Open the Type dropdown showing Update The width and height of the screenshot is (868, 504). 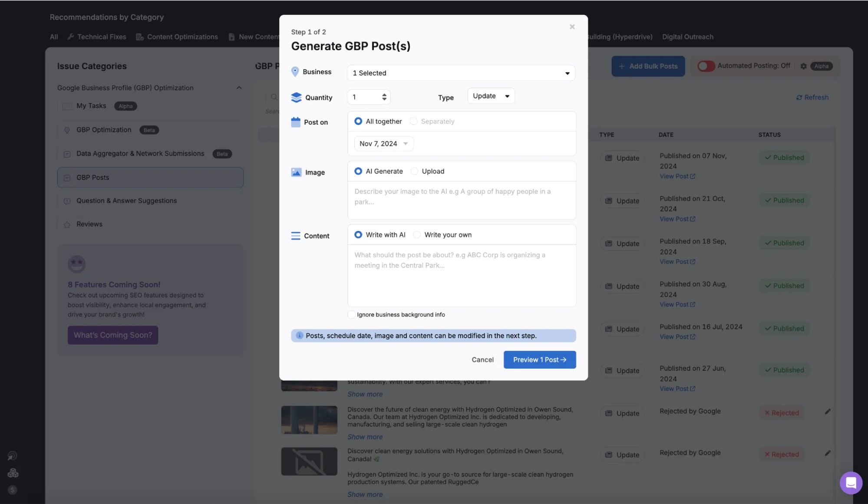point(491,96)
